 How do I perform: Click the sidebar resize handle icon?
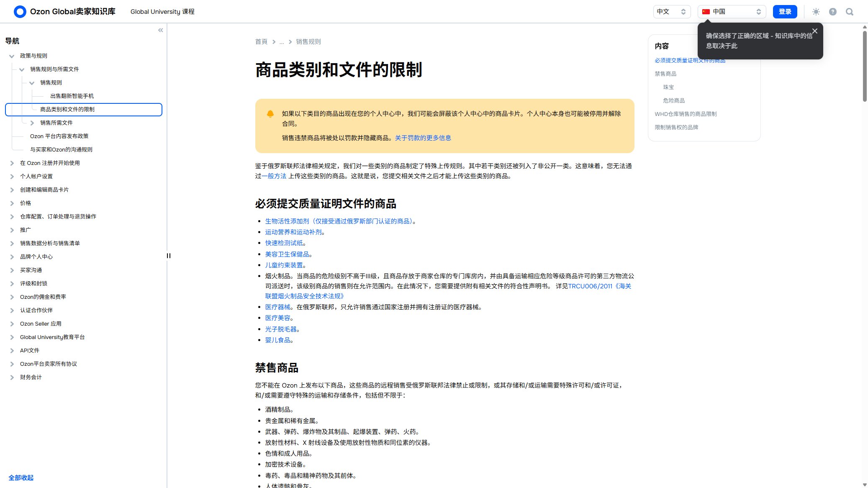click(169, 256)
